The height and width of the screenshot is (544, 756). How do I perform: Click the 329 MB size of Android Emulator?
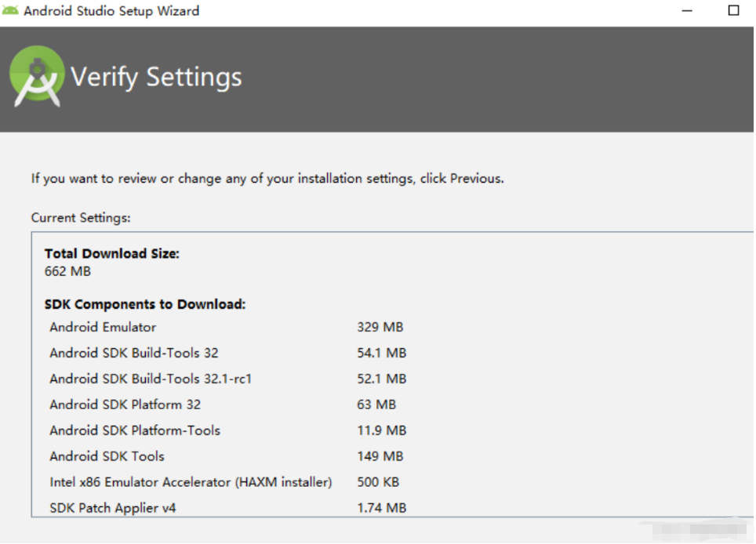point(380,328)
